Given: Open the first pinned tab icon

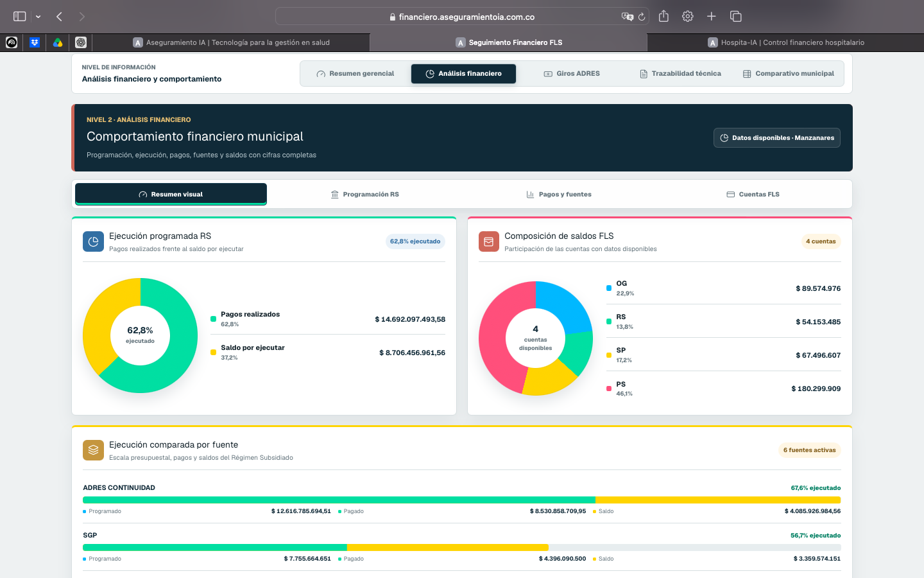Looking at the screenshot, I should (x=12, y=42).
